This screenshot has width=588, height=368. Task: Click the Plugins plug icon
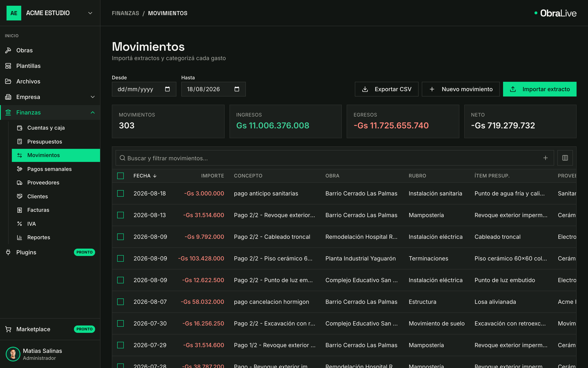pyautogui.click(x=8, y=252)
